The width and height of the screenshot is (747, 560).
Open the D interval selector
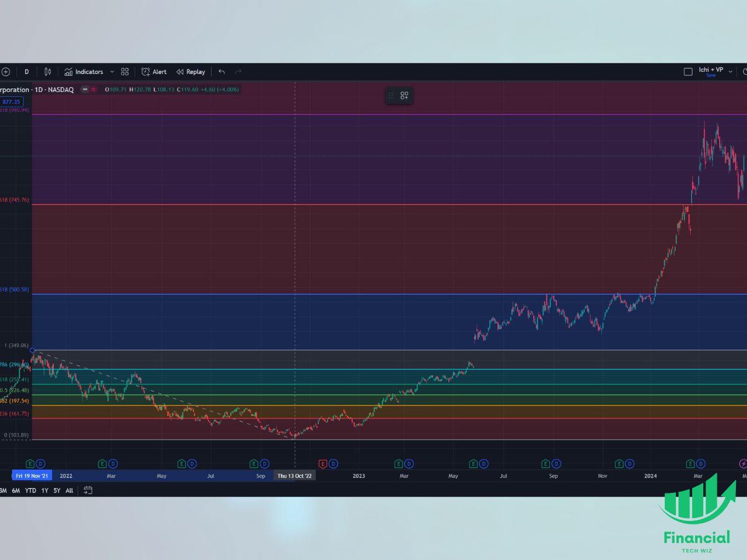click(x=26, y=72)
